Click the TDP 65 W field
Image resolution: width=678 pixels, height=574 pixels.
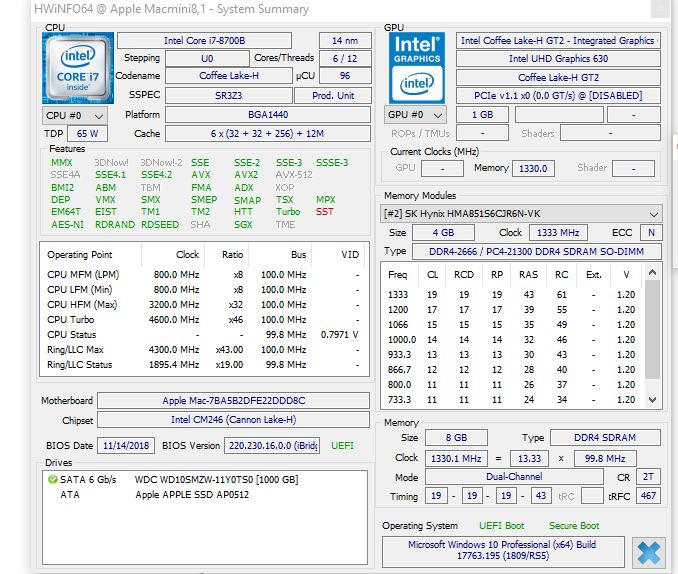click(x=87, y=134)
